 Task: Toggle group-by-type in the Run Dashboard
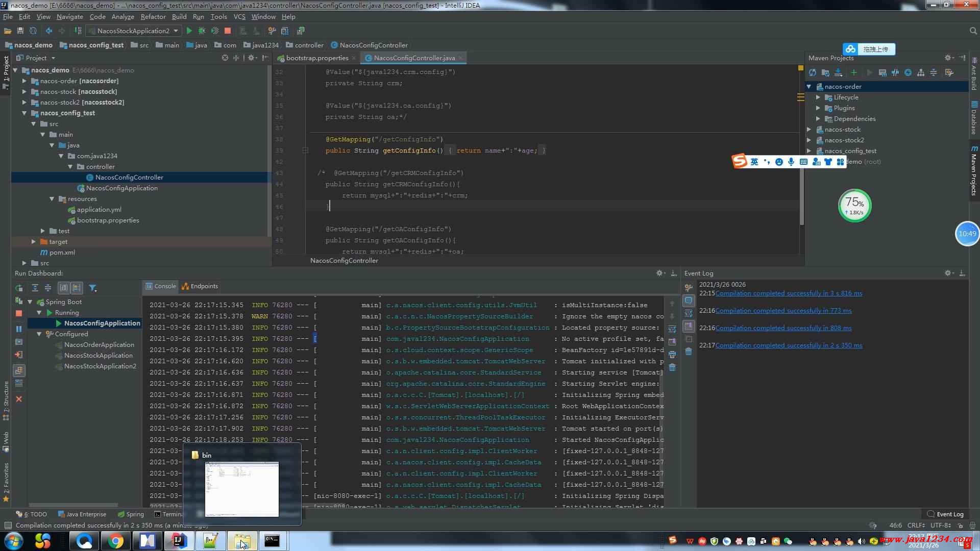tap(64, 288)
